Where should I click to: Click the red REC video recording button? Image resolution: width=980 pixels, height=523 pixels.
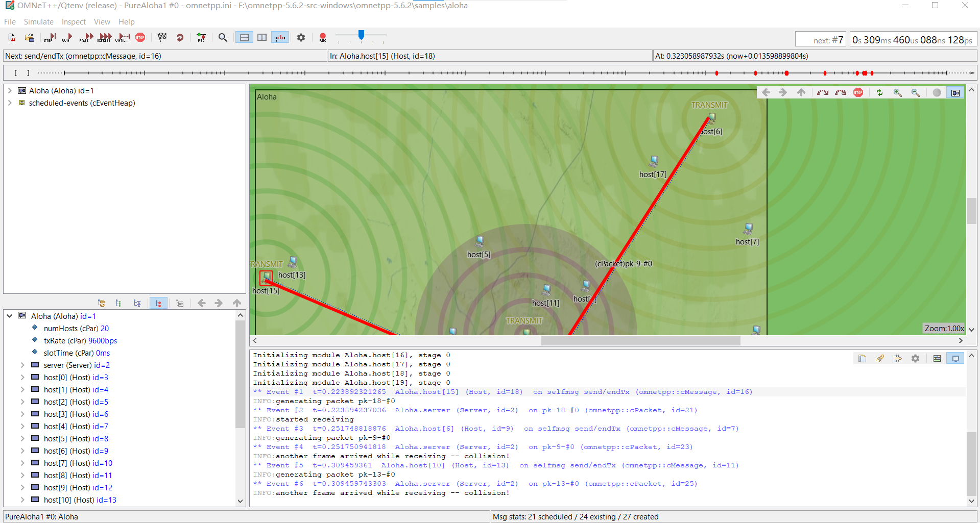(x=322, y=37)
